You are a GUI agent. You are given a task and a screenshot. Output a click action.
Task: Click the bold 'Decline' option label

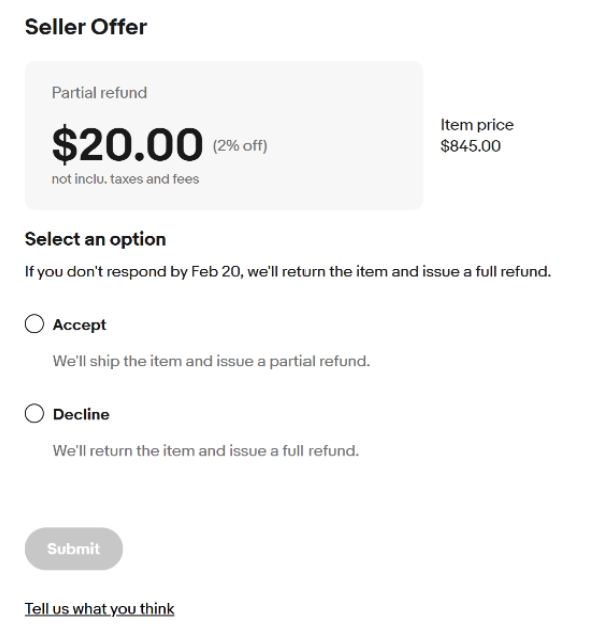click(81, 414)
